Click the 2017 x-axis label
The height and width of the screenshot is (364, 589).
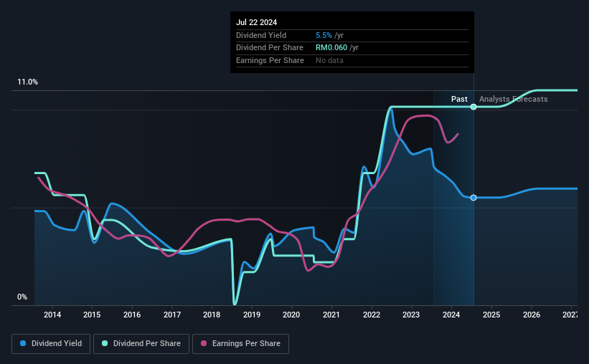(172, 315)
